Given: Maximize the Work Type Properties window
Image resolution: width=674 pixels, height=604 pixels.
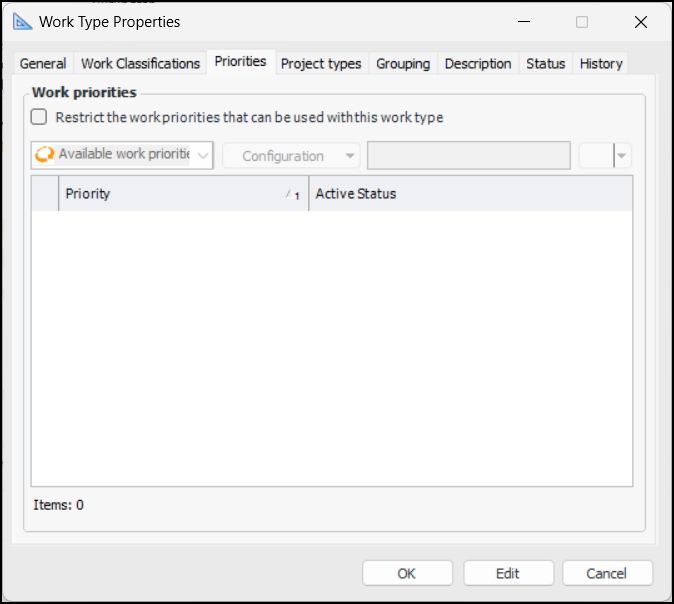Looking at the screenshot, I should (582, 22).
